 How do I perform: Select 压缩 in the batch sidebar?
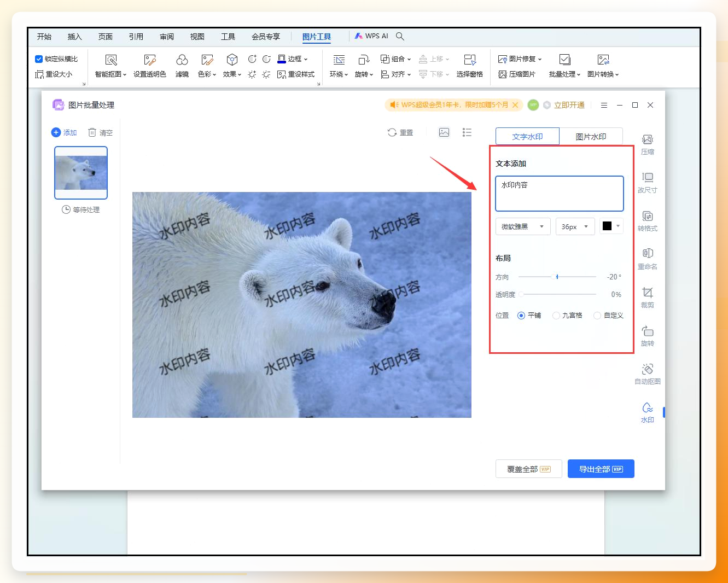[648, 145]
